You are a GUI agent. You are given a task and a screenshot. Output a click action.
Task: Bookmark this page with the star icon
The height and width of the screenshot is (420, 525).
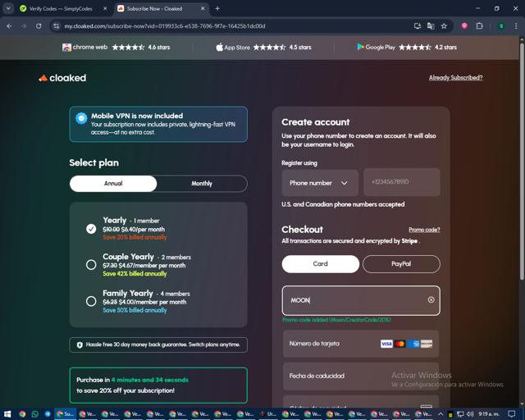coord(444,26)
